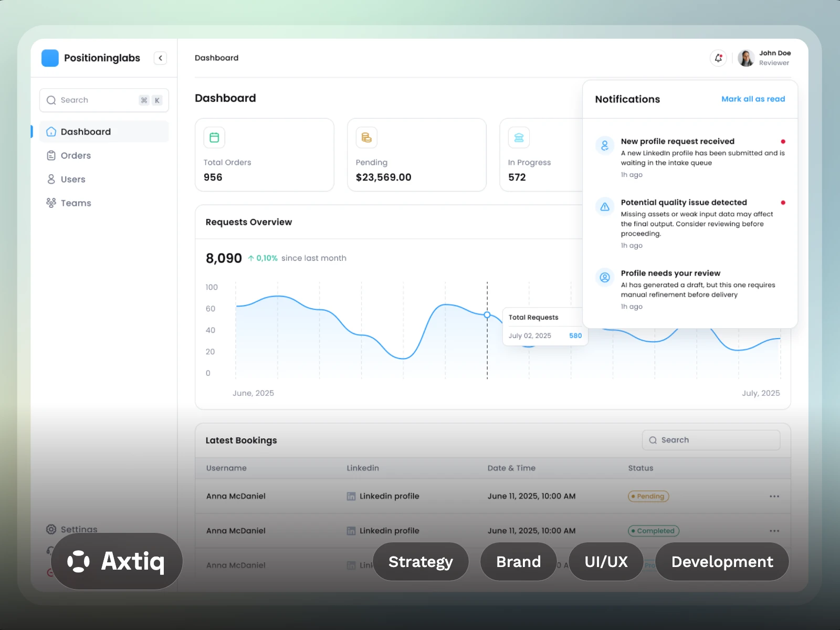Image resolution: width=840 pixels, height=630 pixels.
Task: Click the warning triangle icon in notifications
Action: (x=605, y=206)
